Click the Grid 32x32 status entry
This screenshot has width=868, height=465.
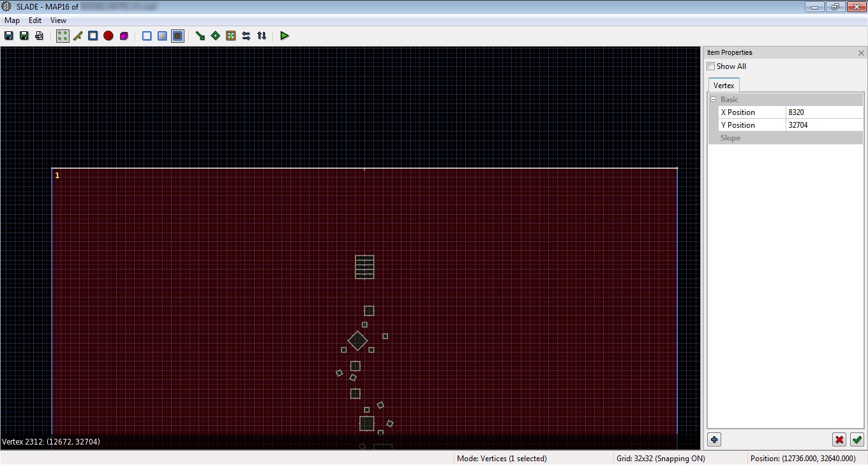661,459
